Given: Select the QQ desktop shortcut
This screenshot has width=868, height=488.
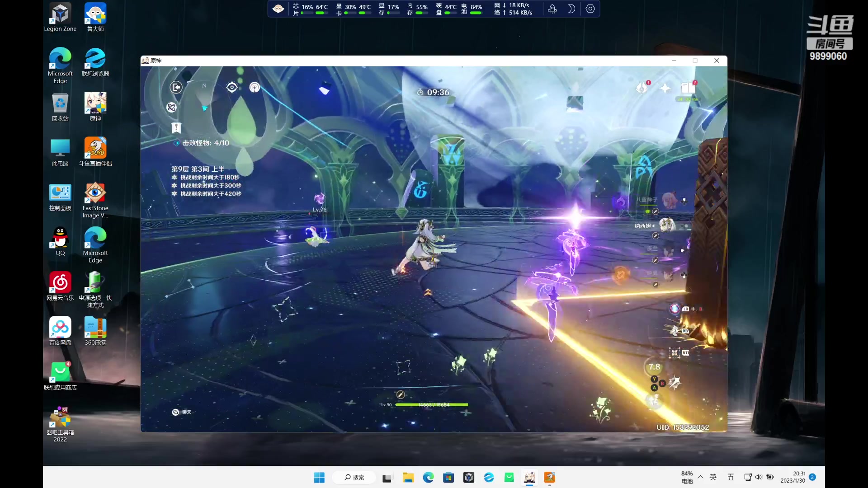Looking at the screenshot, I should tap(60, 242).
